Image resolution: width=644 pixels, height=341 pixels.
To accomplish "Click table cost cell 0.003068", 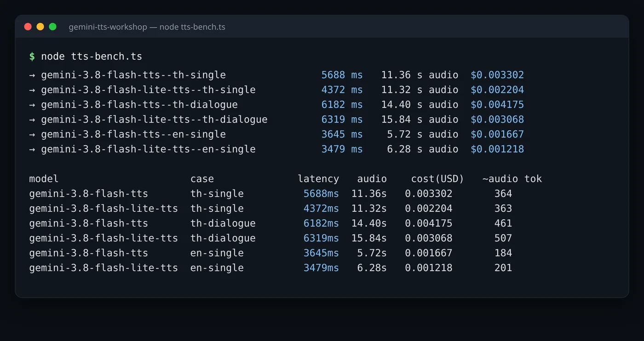I will pos(429,238).
